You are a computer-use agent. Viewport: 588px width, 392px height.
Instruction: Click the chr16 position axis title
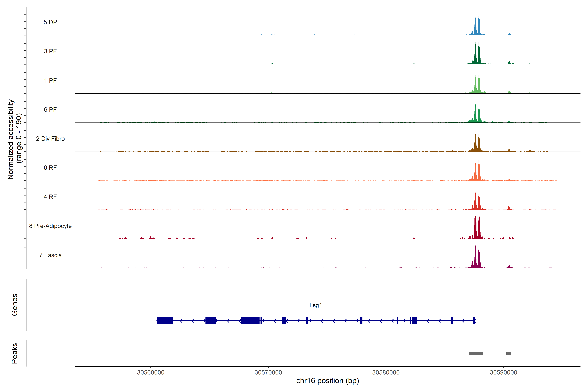(327, 381)
